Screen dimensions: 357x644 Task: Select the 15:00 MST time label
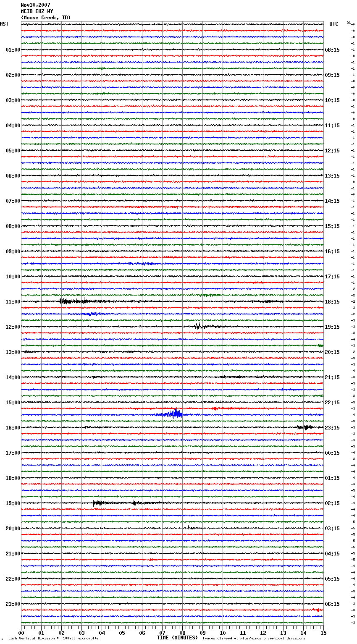13,403
